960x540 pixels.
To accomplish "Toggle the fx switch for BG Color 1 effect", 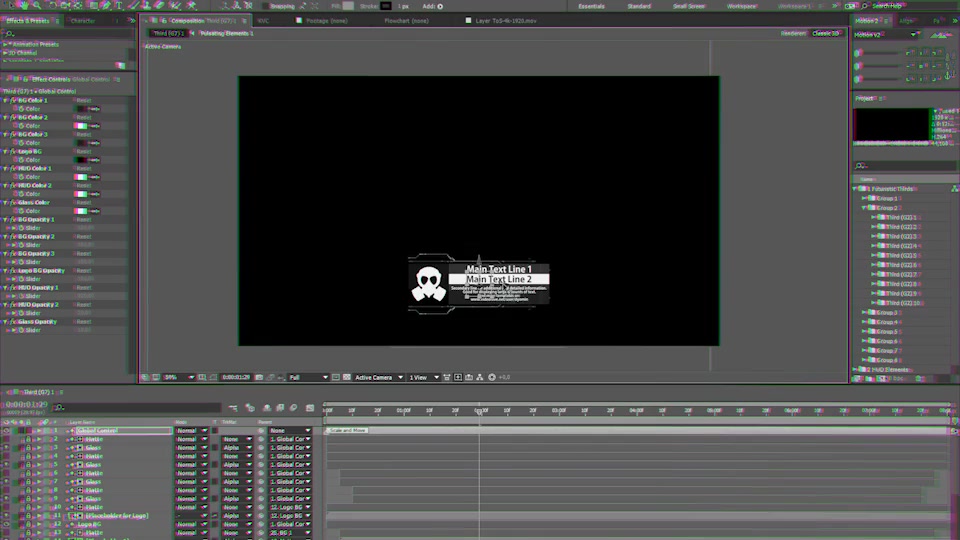I will pos(13,100).
